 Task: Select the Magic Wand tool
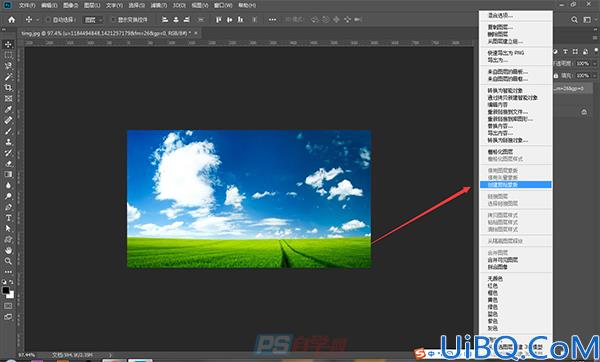8,77
